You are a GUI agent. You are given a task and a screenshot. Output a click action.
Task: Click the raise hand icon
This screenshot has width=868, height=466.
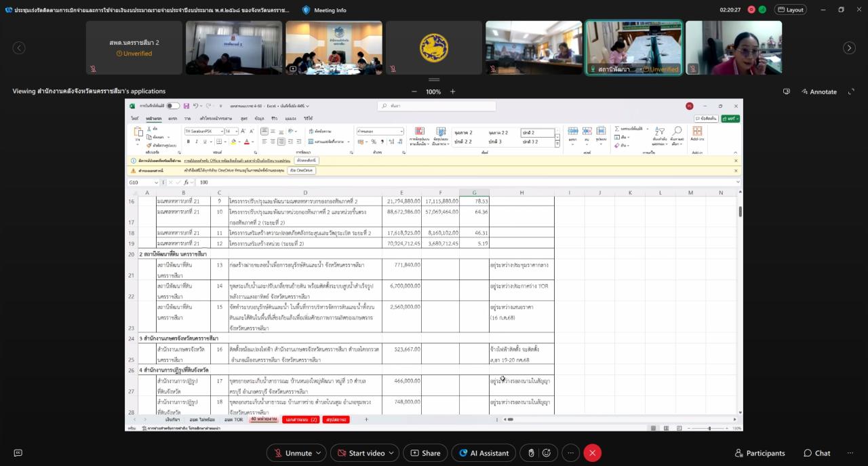pyautogui.click(x=532, y=453)
